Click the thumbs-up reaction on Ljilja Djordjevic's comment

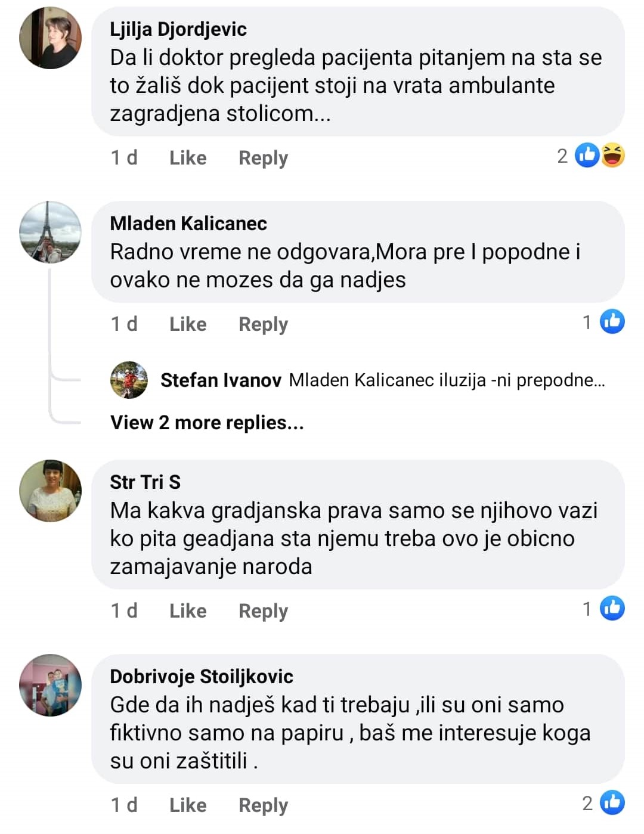click(587, 156)
